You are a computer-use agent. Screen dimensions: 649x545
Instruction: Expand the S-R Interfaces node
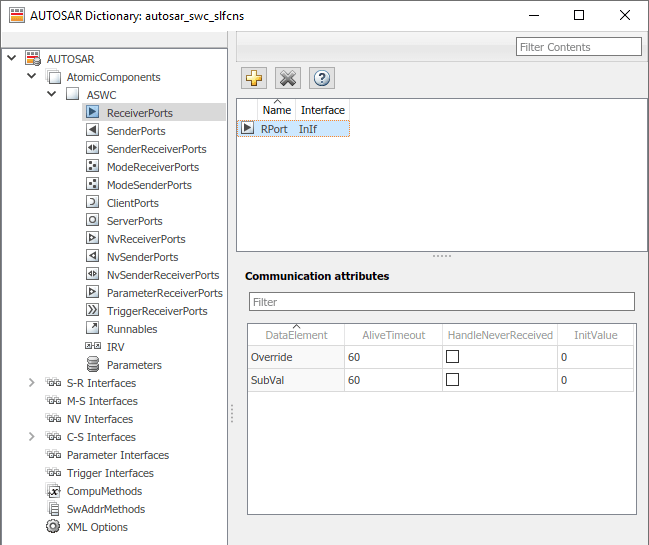pyautogui.click(x=31, y=383)
